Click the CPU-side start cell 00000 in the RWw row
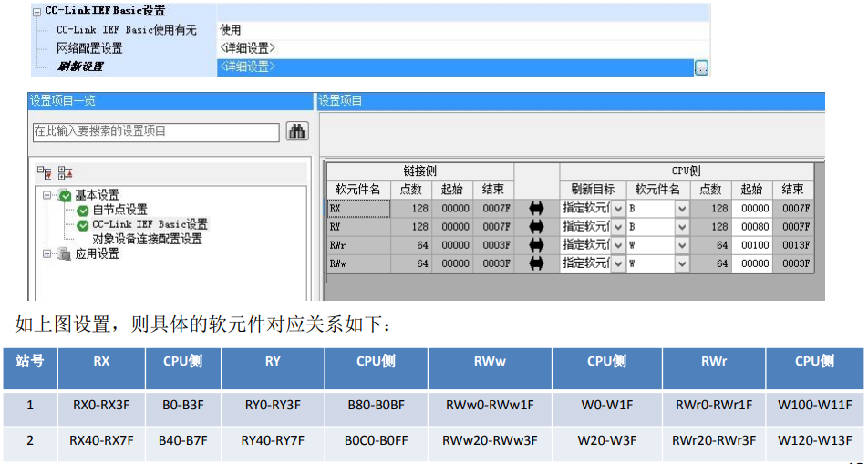Viewport: 868px width, 464px height. click(752, 264)
